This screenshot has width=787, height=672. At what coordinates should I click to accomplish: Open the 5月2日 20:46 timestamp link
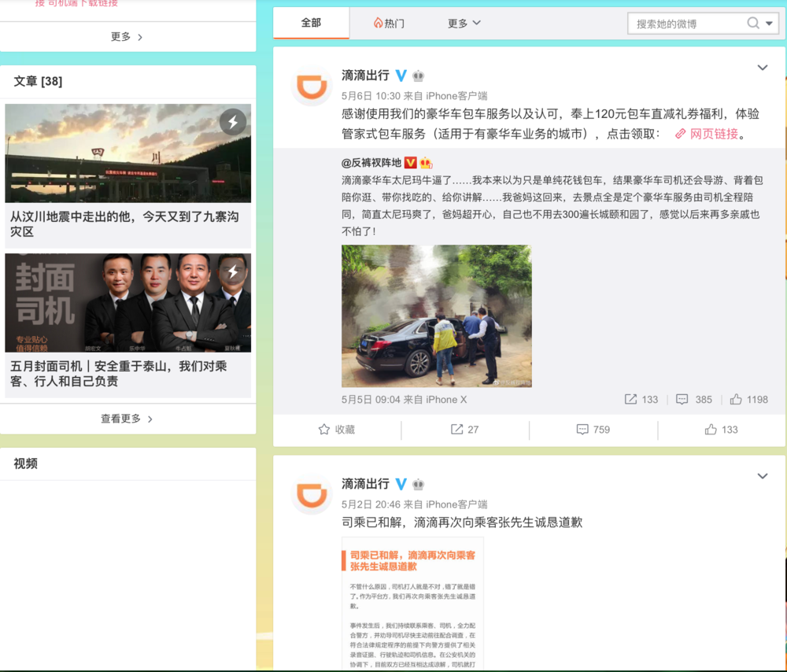point(371,504)
